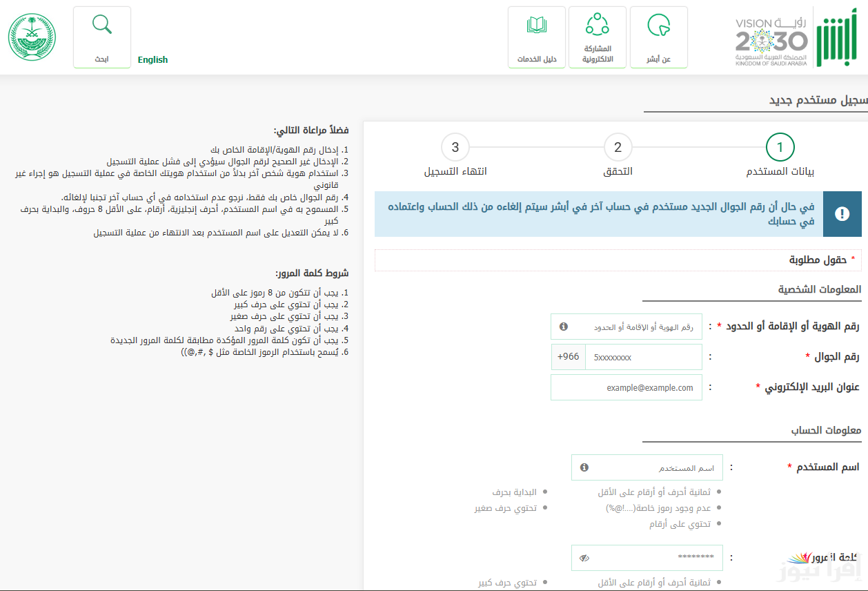Toggle password visibility with the eye icon
868x591 pixels.
[584, 558]
